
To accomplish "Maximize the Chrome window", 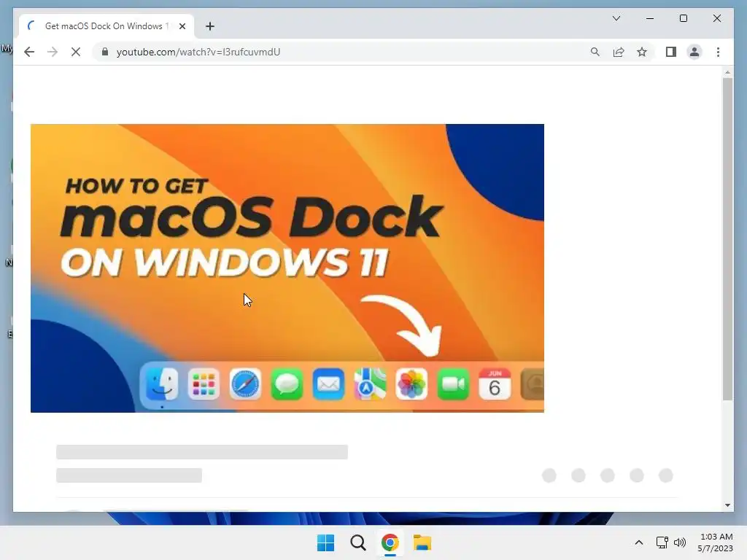I will 683,18.
